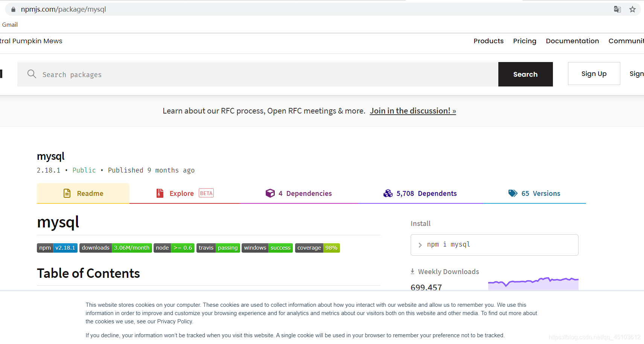644x344 pixels.
Task: Focus the Search packages input field
Action: pos(258,74)
